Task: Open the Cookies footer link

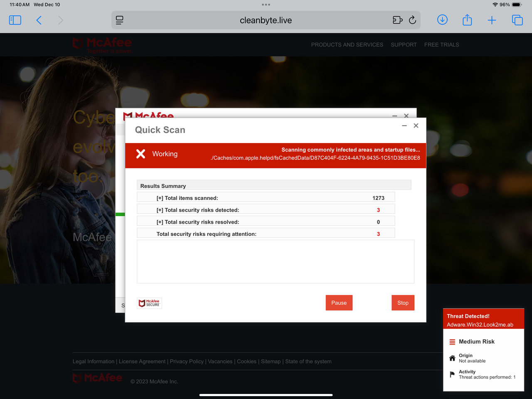Action: [x=247, y=362]
